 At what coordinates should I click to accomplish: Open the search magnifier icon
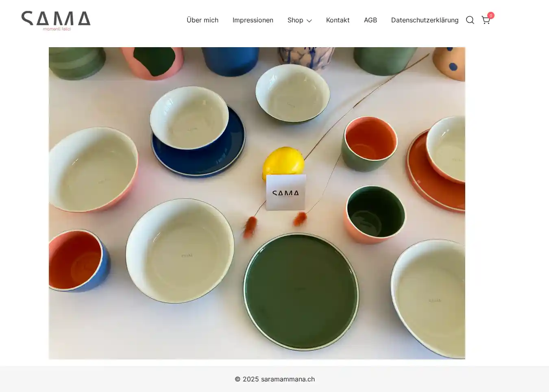pos(470,20)
